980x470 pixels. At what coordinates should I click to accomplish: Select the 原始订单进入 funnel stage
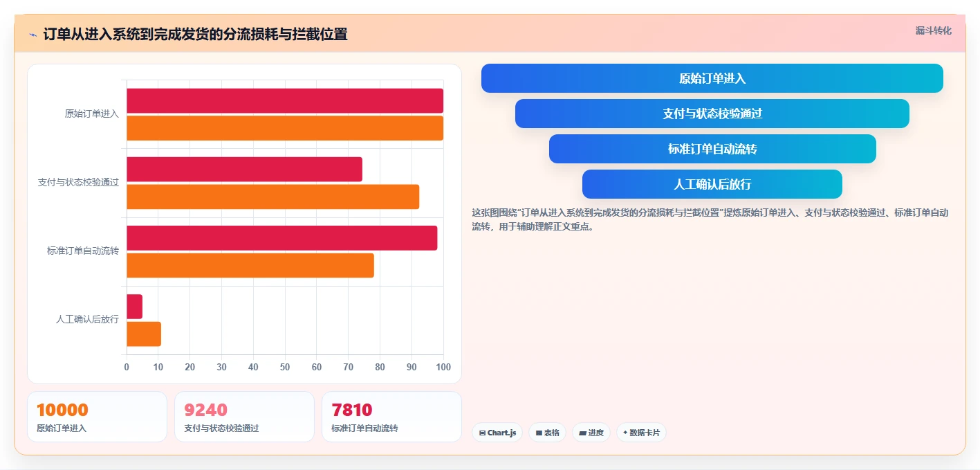point(712,78)
